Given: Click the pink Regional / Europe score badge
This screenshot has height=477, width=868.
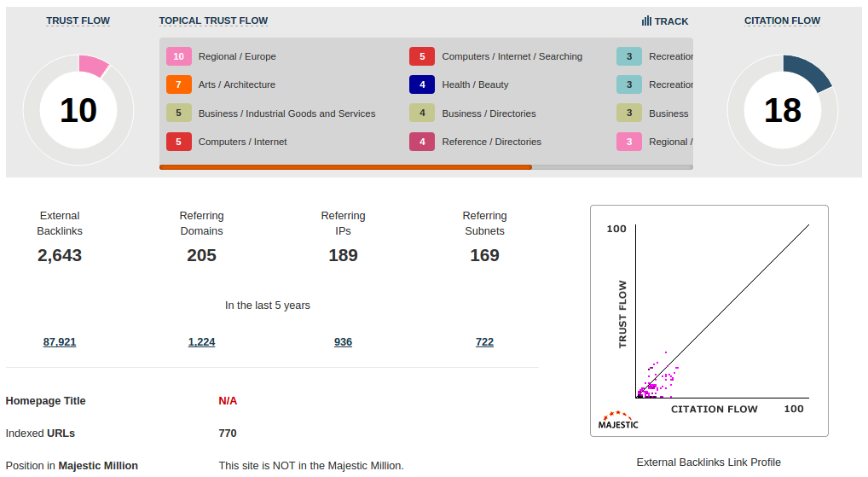Looking at the screenshot, I should click(178, 56).
